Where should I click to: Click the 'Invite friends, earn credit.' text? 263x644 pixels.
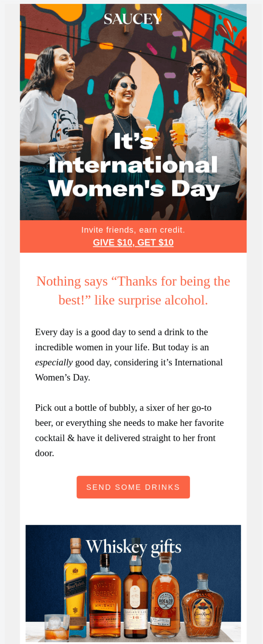click(x=133, y=230)
